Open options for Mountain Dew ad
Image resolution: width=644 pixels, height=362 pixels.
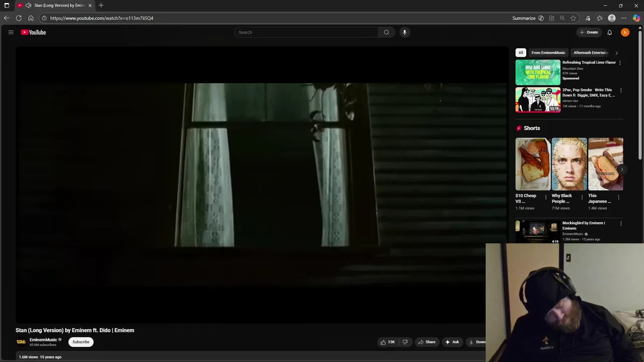click(620, 63)
